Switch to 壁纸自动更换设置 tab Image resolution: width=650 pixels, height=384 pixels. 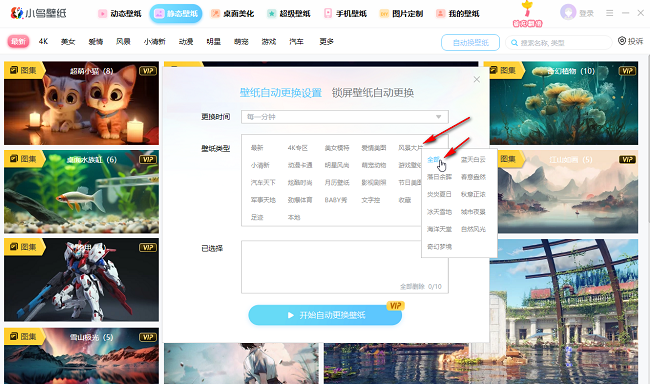pyautogui.click(x=281, y=93)
